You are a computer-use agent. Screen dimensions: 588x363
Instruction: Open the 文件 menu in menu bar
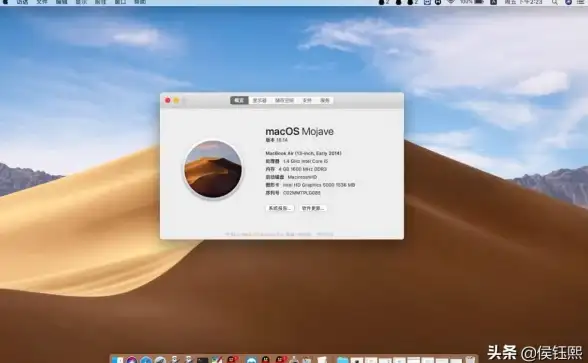point(42,2)
